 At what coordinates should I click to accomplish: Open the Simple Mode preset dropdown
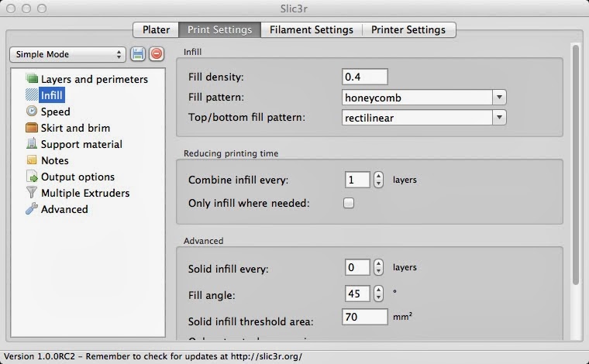point(67,54)
